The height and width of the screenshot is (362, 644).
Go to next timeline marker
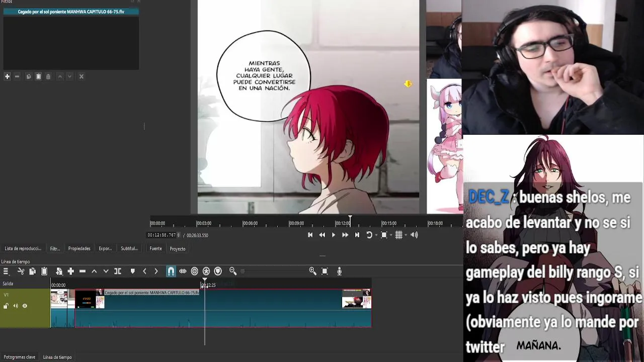pyautogui.click(x=156, y=271)
